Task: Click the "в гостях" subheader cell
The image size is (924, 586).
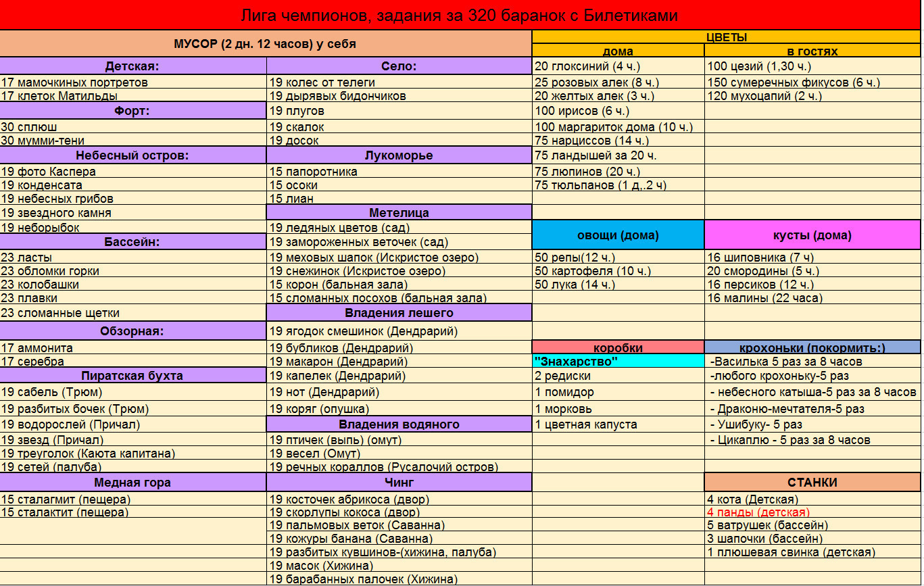Action: (x=812, y=51)
